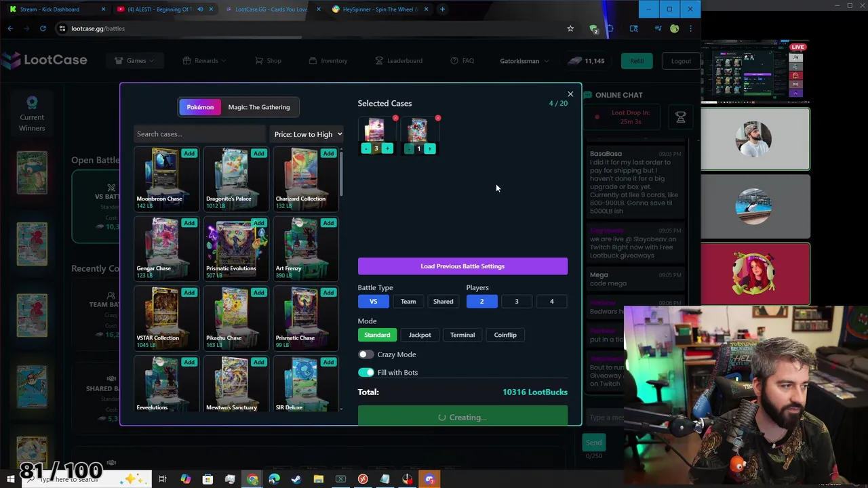Choose Terminal mode
The height and width of the screenshot is (488, 868).
[x=462, y=335]
